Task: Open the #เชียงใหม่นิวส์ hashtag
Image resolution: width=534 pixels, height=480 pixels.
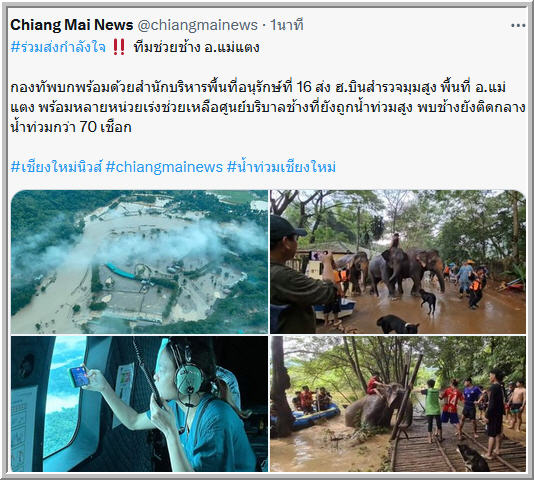Action: (56, 167)
